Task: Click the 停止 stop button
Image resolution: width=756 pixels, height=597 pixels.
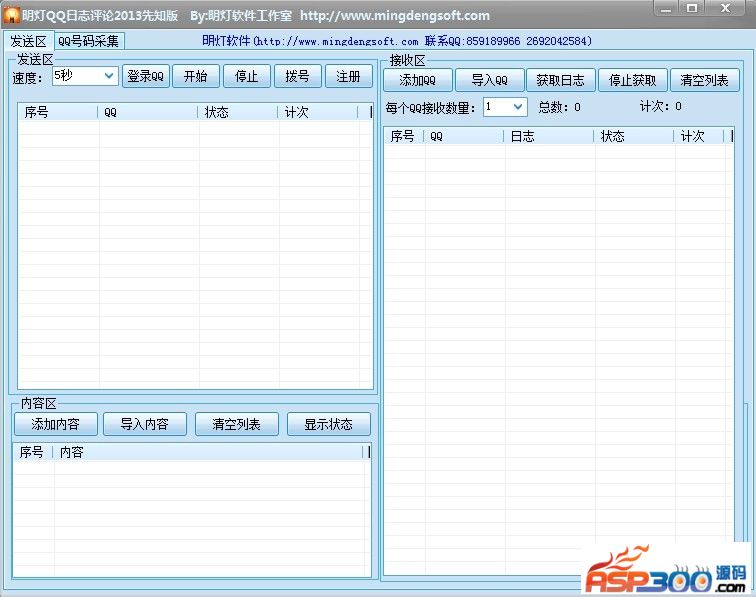Action: pos(247,76)
